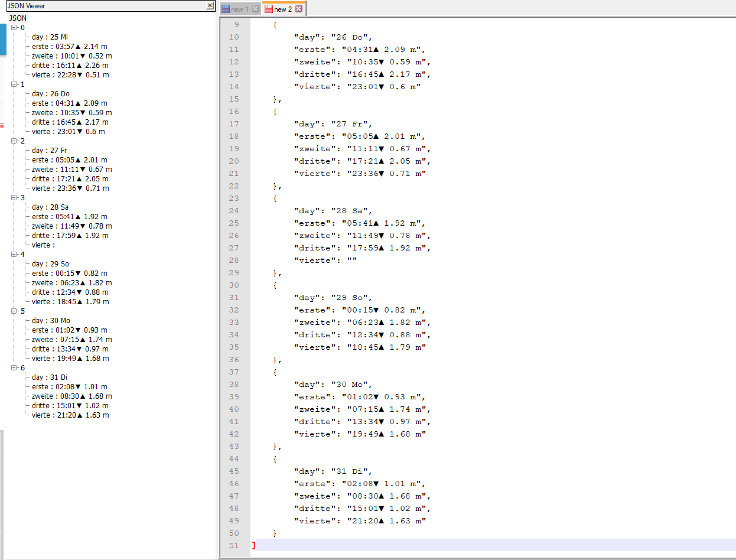Click editor line 12 '"zweite": "10:35▼ 0.59 m"'
This screenshot has width=736, height=560.
[x=363, y=62]
